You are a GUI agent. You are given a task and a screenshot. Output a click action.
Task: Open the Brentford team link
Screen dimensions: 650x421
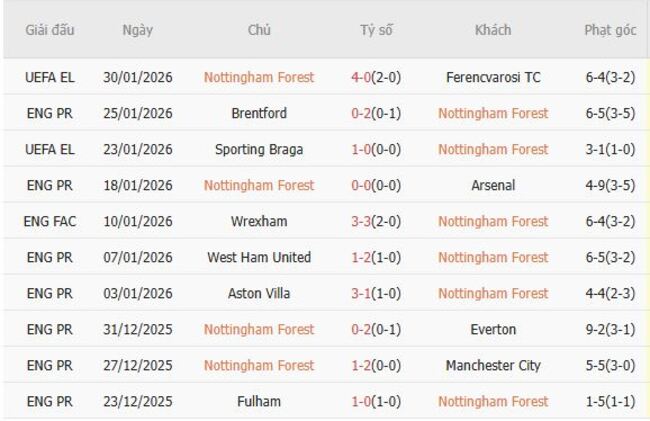click(x=259, y=113)
